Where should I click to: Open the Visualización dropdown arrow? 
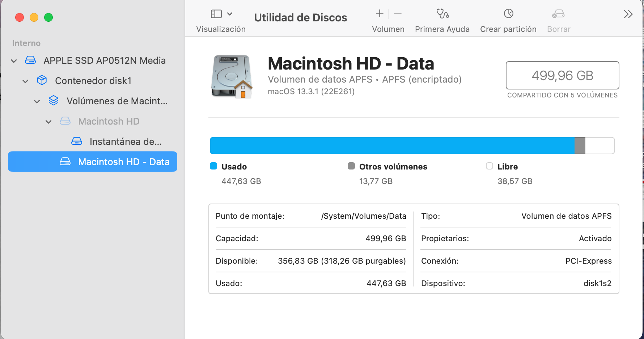(x=230, y=14)
